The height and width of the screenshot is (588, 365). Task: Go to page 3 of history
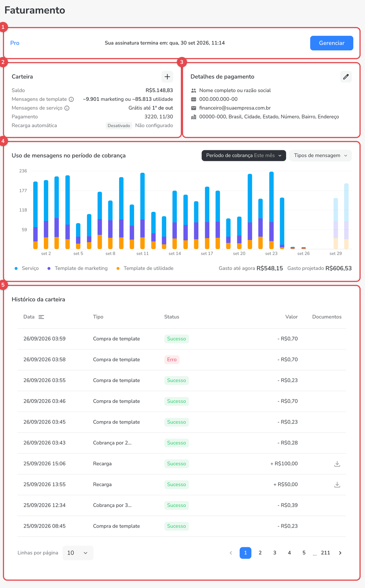click(275, 553)
